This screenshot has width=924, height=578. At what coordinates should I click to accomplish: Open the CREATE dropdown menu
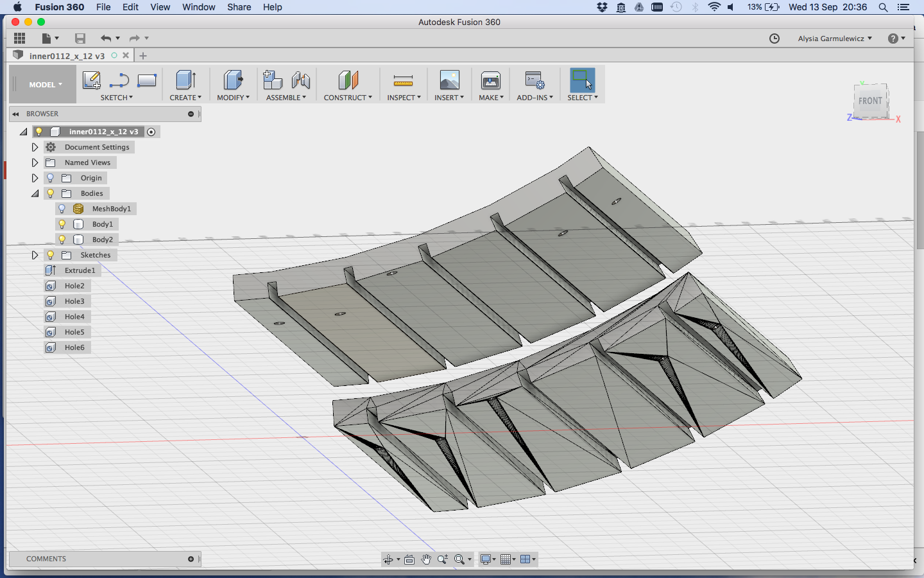coord(185,98)
